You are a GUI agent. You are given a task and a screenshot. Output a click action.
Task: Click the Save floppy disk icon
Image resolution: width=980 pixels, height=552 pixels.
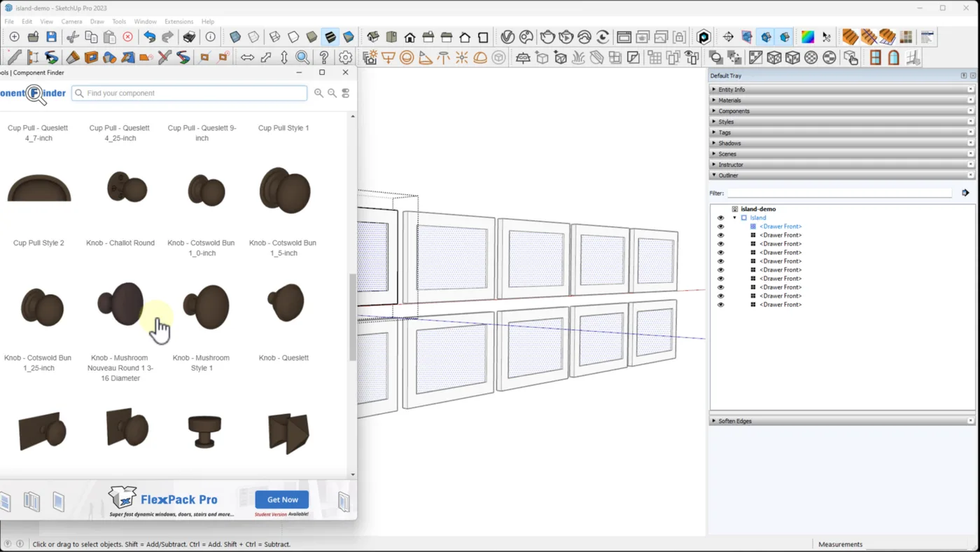point(51,37)
